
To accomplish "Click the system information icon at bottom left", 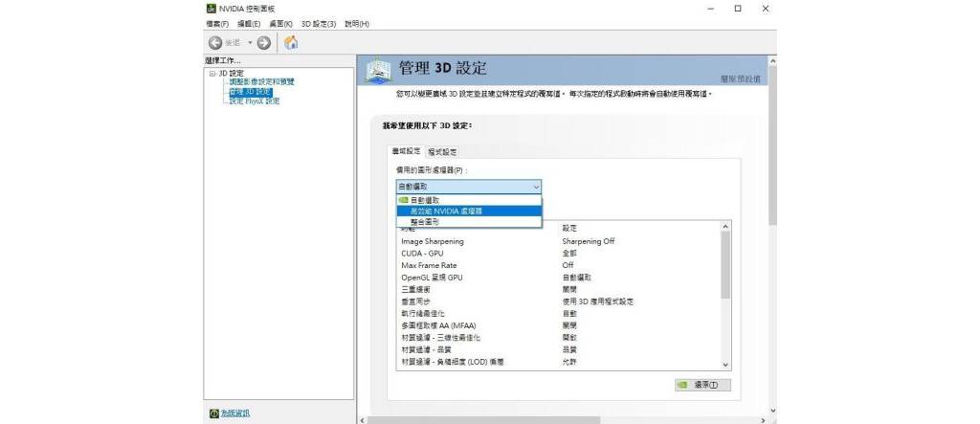I will pyautogui.click(x=213, y=413).
